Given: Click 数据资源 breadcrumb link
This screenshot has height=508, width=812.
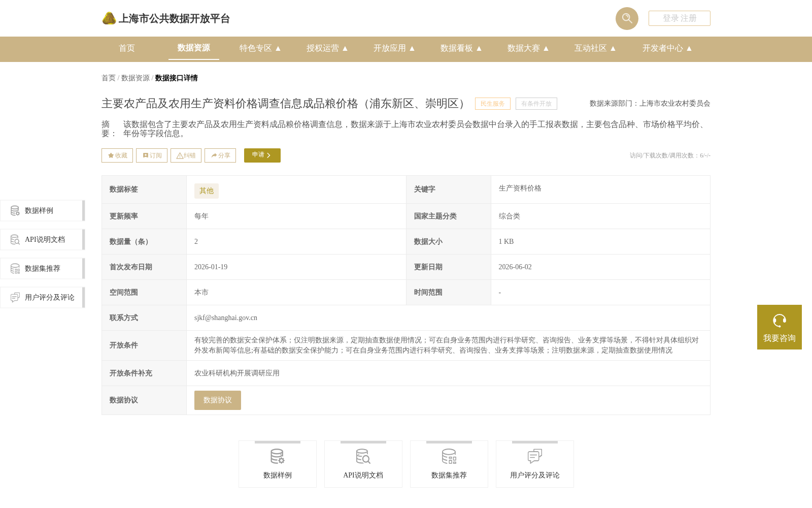Looking at the screenshot, I should click(x=136, y=78).
